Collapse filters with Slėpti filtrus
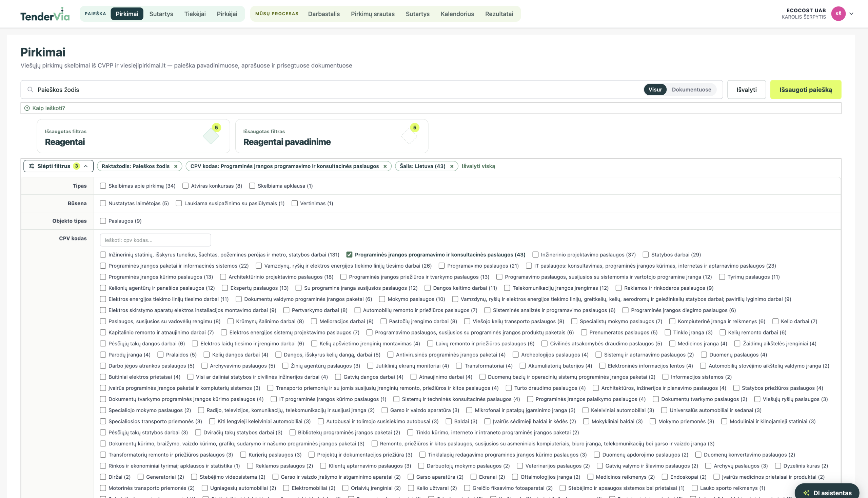Screen dimensions: 868x498 [58, 166]
